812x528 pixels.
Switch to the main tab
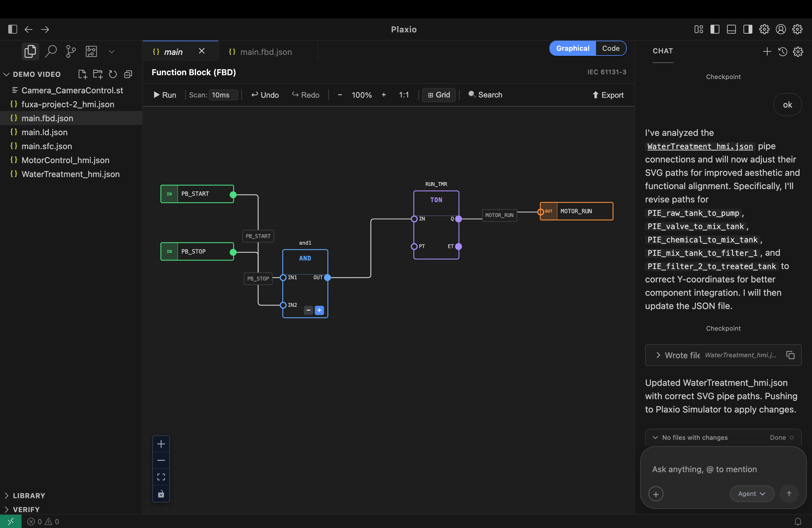(173, 52)
